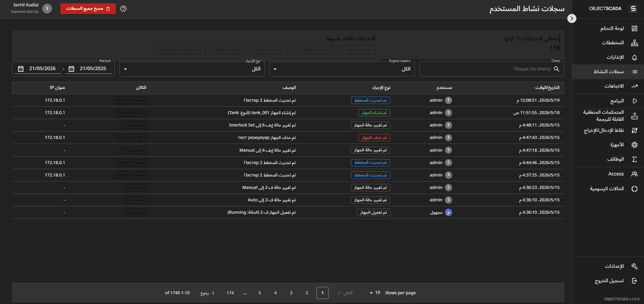Click the التالي pagination button
644x304 pixels.
345,293
